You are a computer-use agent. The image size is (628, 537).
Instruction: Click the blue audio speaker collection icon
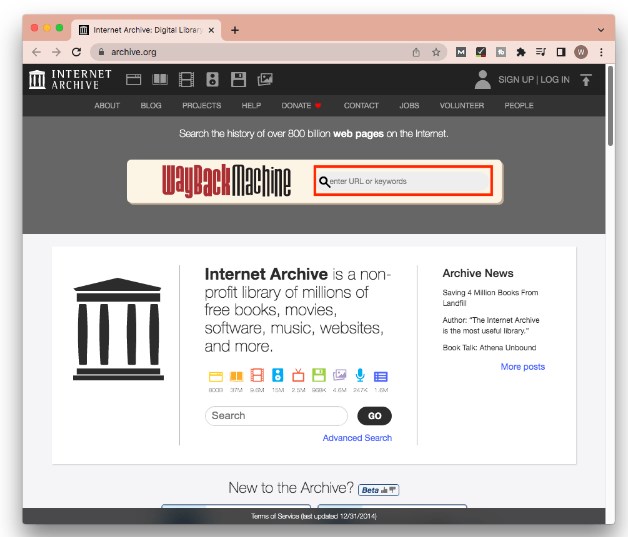[278, 376]
